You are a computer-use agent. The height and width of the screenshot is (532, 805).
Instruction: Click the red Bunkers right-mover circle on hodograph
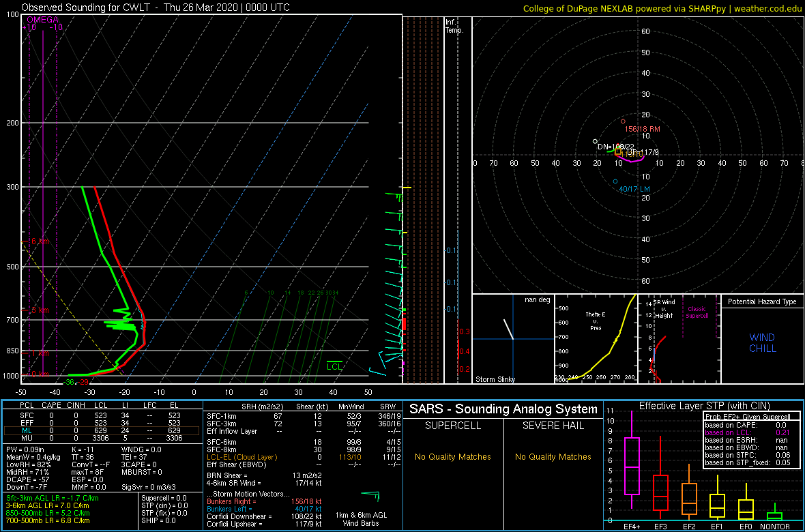click(x=623, y=121)
